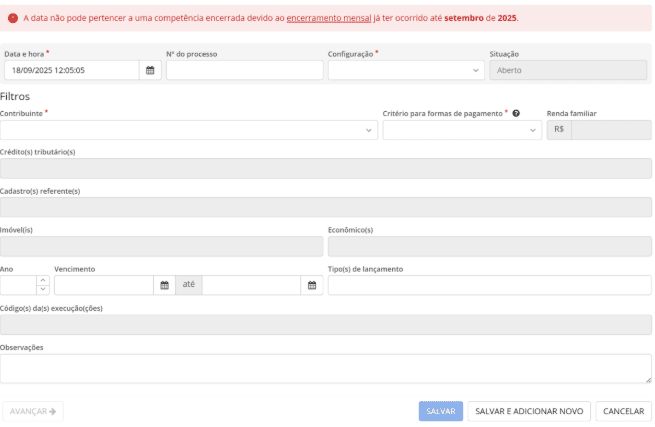Expand Critério para formas de pagamento dropdown

pos(461,130)
